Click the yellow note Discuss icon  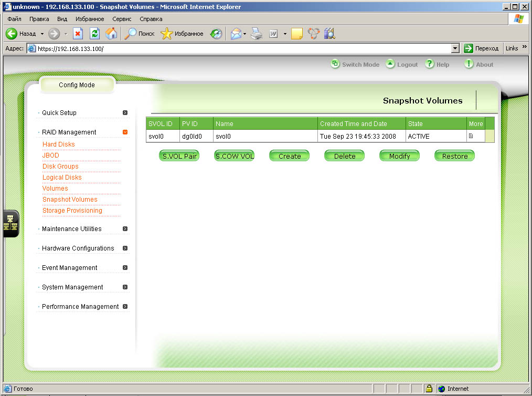296,34
